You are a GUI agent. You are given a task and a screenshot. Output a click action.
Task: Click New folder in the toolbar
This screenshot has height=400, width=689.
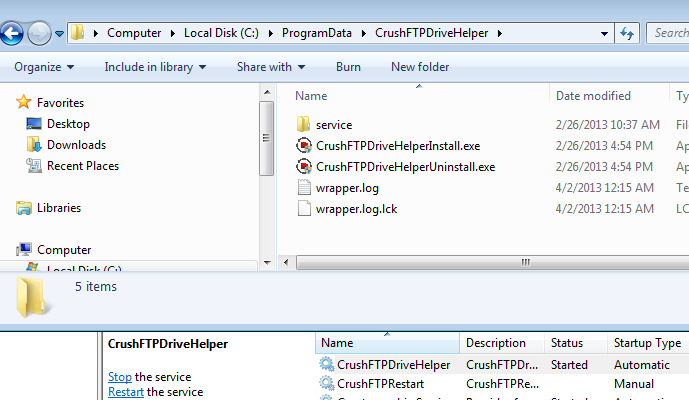coord(420,67)
